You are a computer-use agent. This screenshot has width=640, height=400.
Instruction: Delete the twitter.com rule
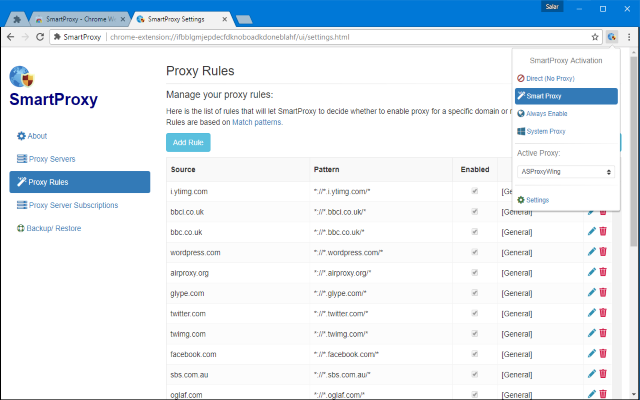(603, 313)
